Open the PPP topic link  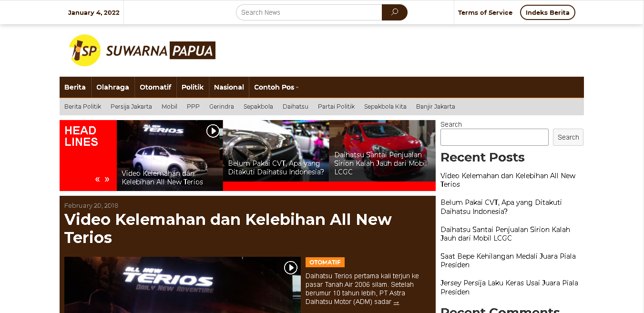pos(193,107)
